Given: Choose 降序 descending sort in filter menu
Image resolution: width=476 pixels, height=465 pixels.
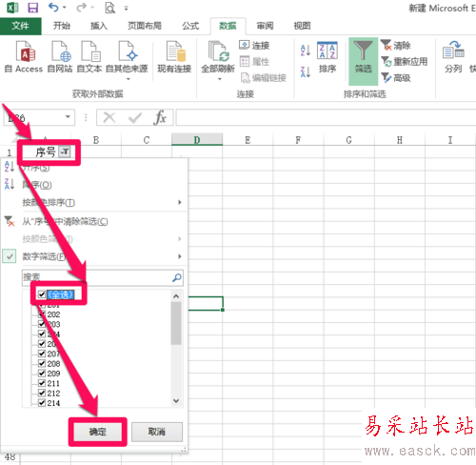Looking at the screenshot, I should [95, 185].
